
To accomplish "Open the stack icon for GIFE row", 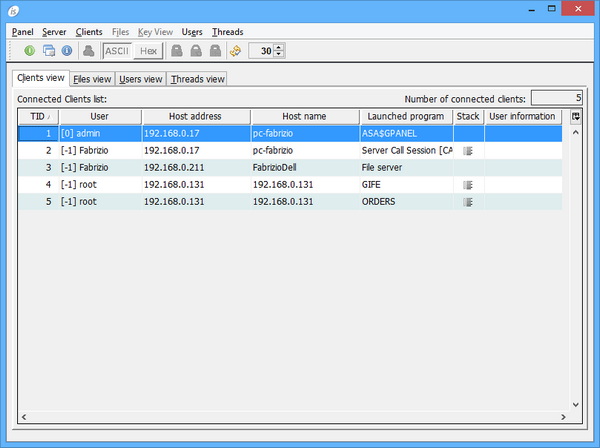I will click(467, 185).
